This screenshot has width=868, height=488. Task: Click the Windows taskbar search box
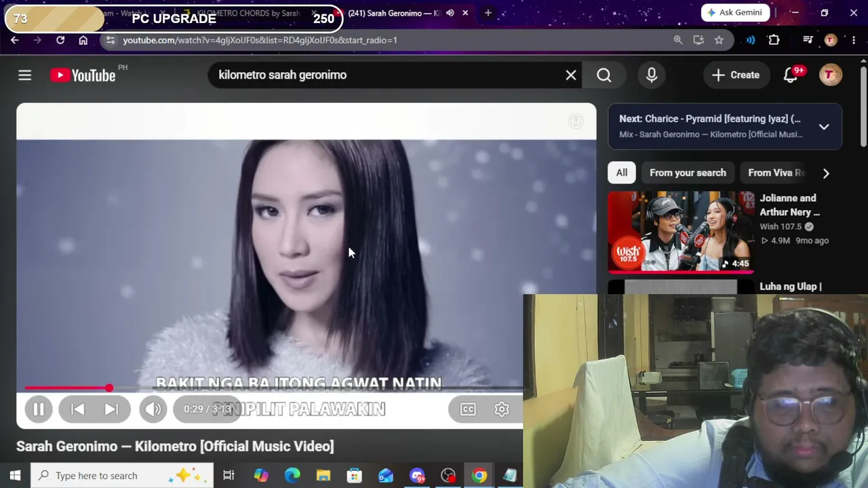click(x=122, y=476)
